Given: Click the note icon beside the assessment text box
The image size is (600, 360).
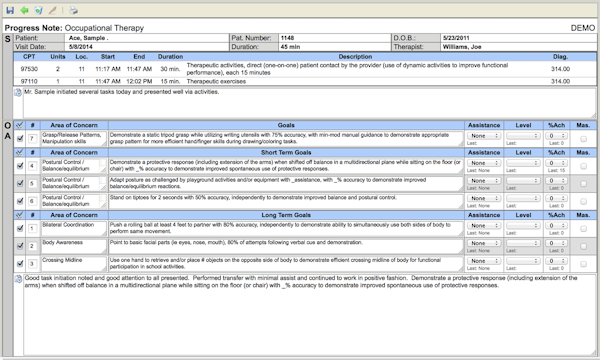Looking at the screenshot, I should [x=18, y=279].
